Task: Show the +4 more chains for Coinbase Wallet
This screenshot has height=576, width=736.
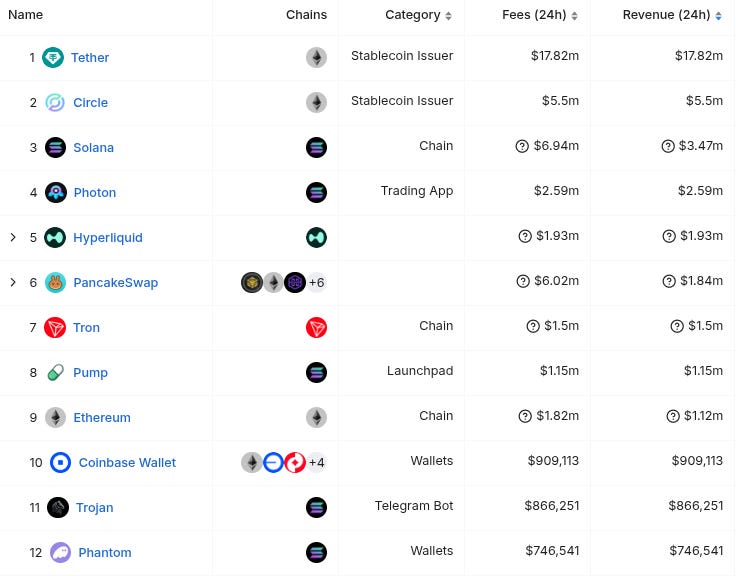Action: [316, 462]
